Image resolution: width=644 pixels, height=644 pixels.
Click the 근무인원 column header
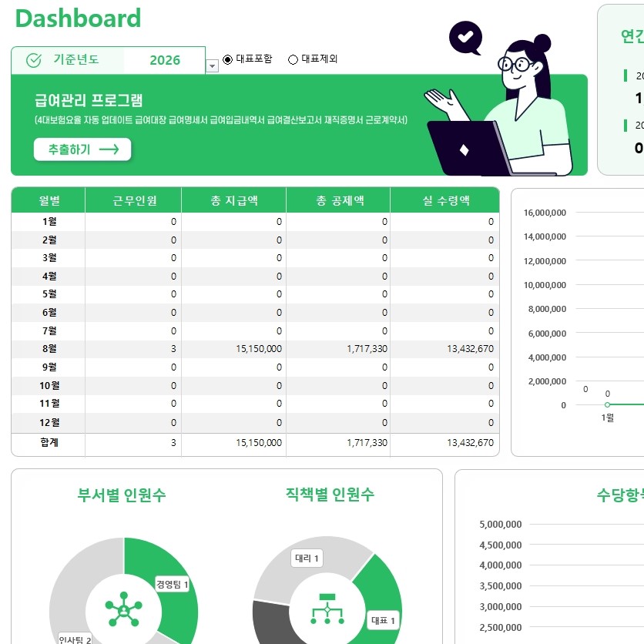point(134,200)
